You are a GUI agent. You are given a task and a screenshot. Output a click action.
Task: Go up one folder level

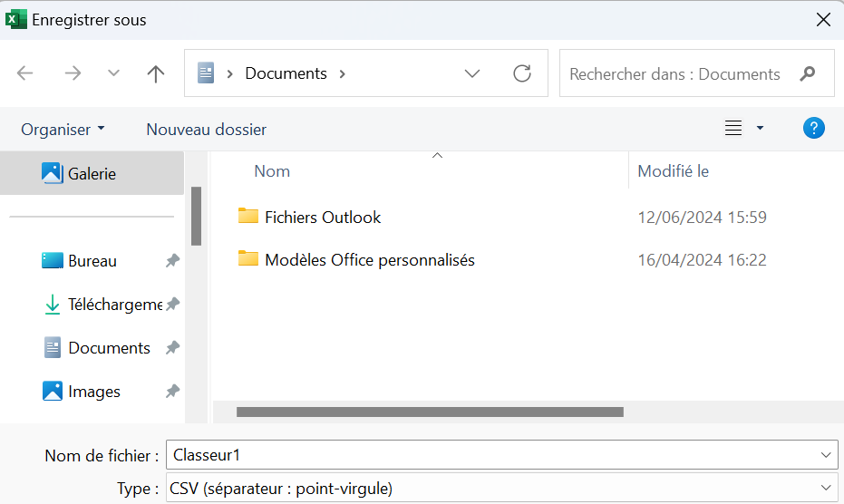pyautogui.click(x=156, y=73)
